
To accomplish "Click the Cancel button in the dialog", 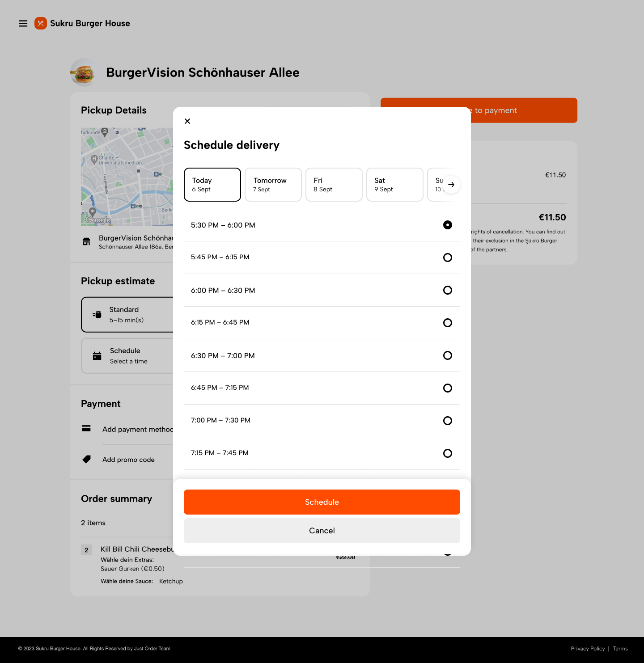I will pyautogui.click(x=322, y=531).
